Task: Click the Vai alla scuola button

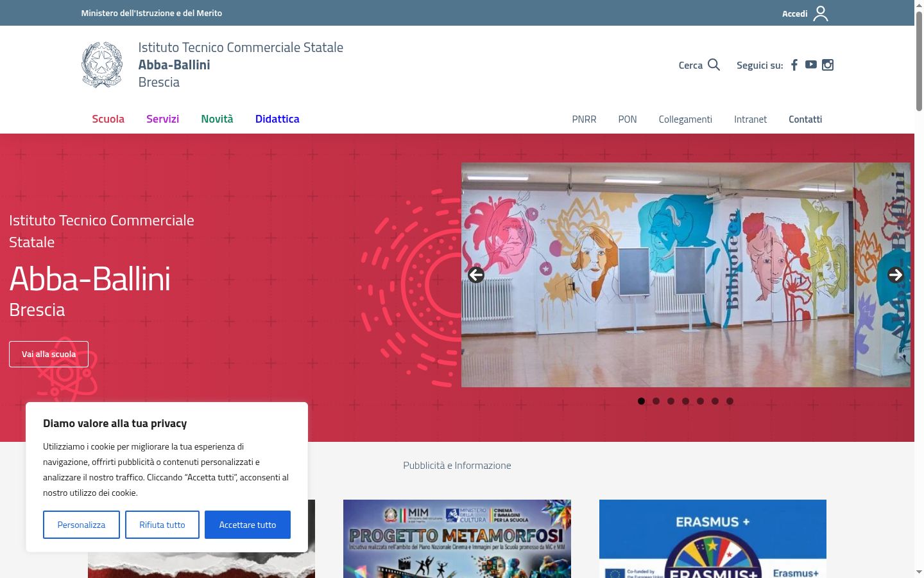Action: [49, 354]
